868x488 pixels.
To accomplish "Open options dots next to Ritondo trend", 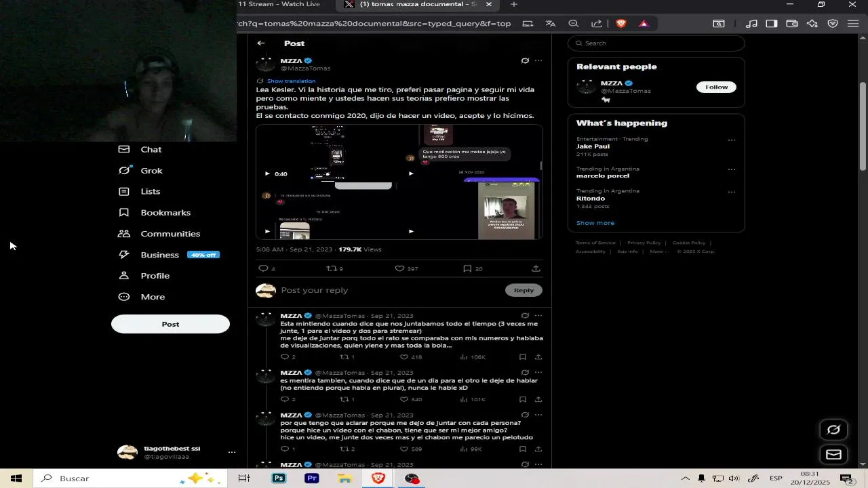I will point(732,192).
